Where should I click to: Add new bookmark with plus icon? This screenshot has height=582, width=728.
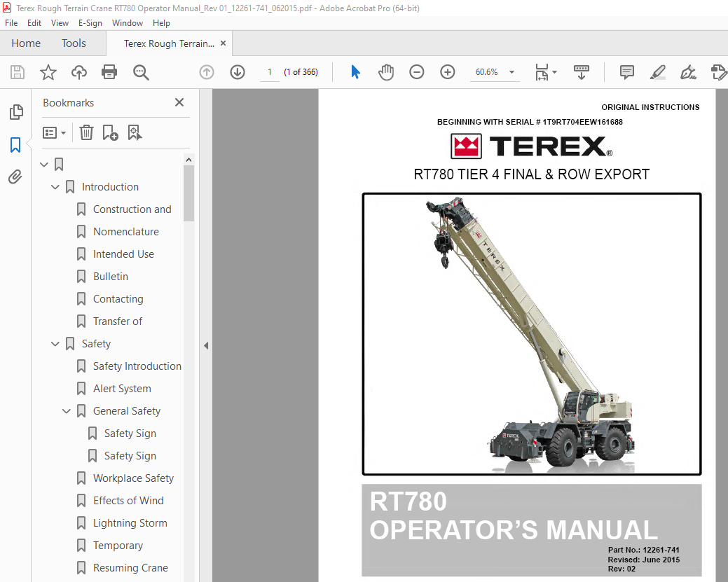click(x=109, y=132)
